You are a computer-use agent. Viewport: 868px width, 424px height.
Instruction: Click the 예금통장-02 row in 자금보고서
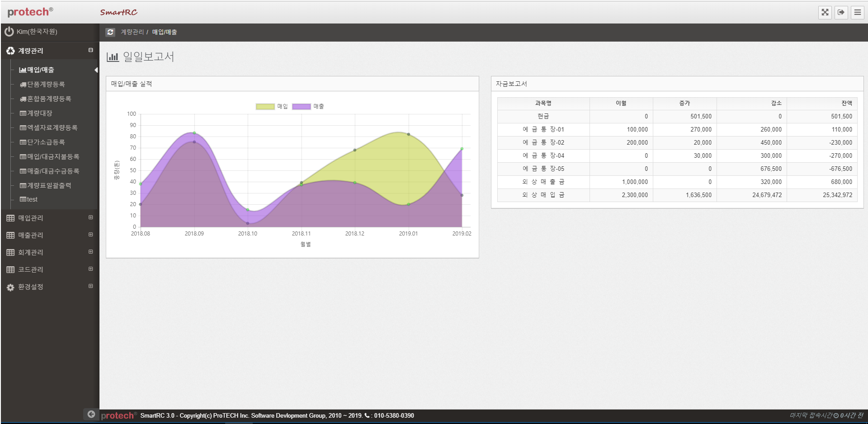[x=543, y=142]
